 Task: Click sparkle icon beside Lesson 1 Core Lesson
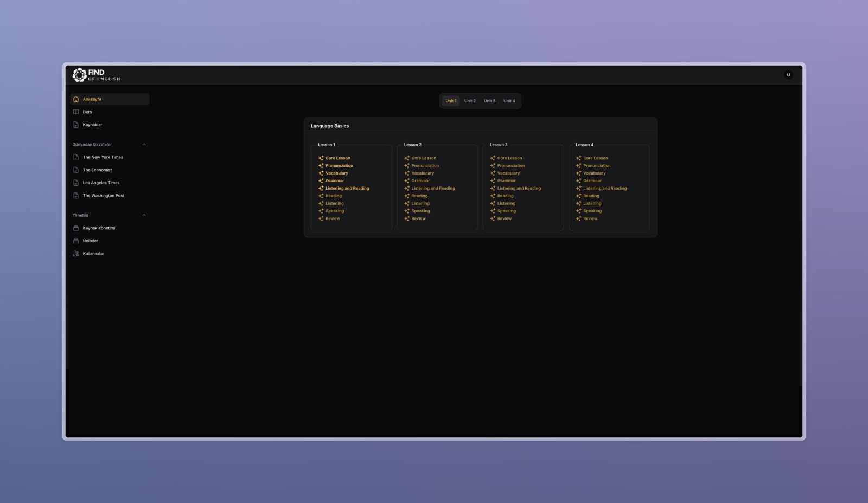point(321,158)
